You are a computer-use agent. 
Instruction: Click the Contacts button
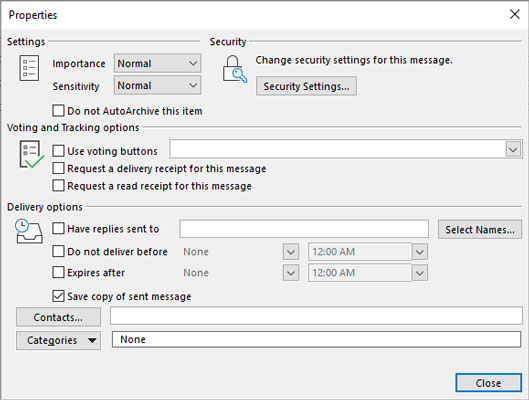58,317
